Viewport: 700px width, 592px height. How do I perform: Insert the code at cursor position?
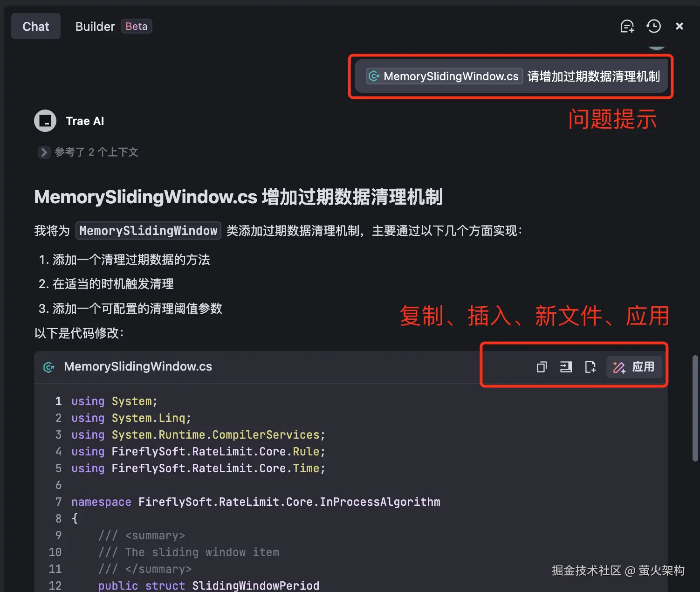(x=566, y=367)
